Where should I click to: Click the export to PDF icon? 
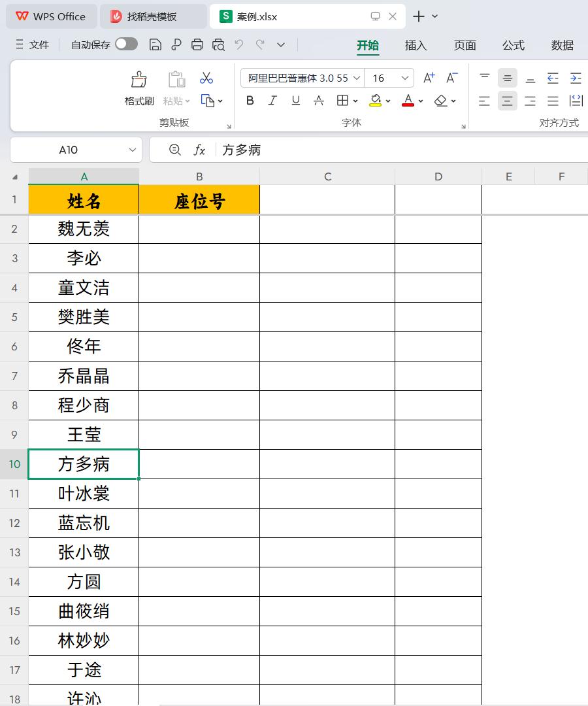[x=176, y=44]
